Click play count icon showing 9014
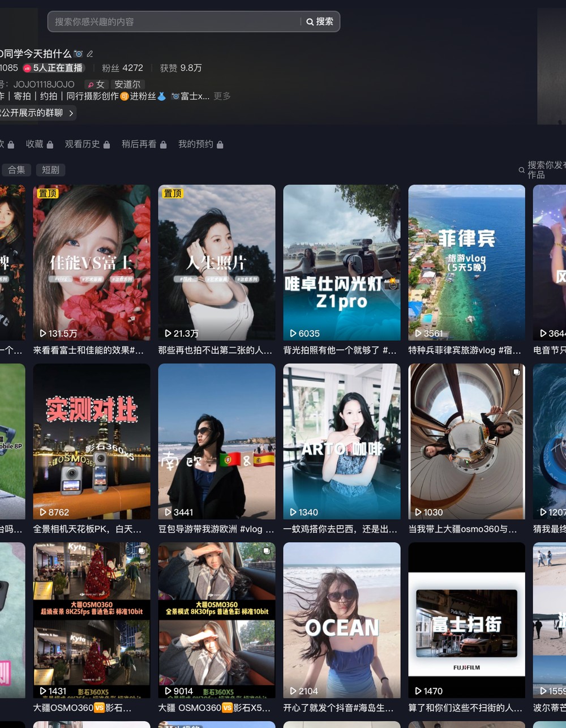Image resolution: width=566 pixels, height=728 pixels. pyautogui.click(x=168, y=691)
